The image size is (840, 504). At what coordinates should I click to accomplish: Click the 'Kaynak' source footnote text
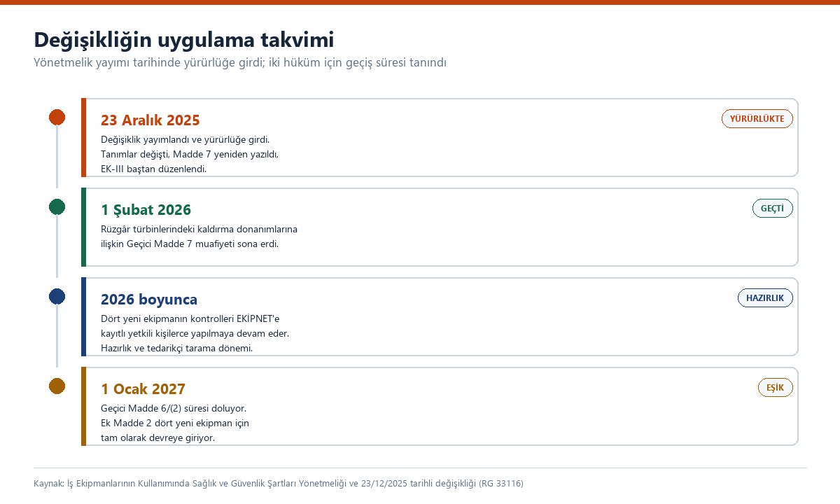(279, 484)
